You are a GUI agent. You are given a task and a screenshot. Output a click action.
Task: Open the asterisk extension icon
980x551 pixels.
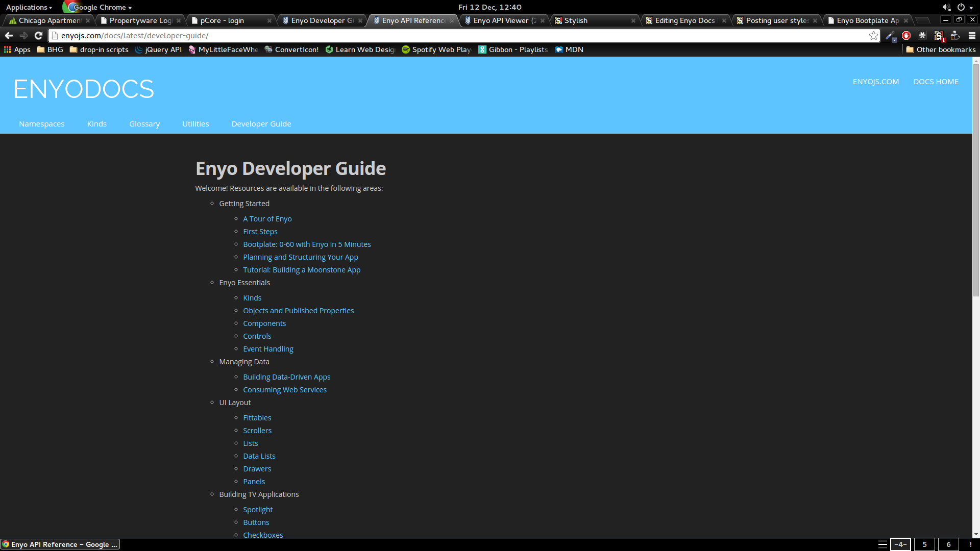pyautogui.click(x=922, y=36)
